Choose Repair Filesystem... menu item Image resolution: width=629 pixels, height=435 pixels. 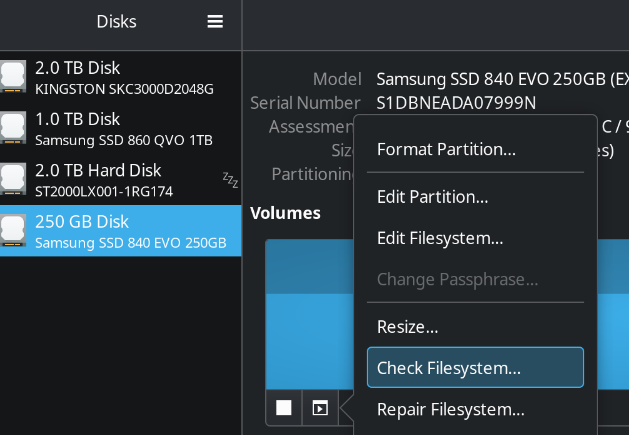coord(475,410)
